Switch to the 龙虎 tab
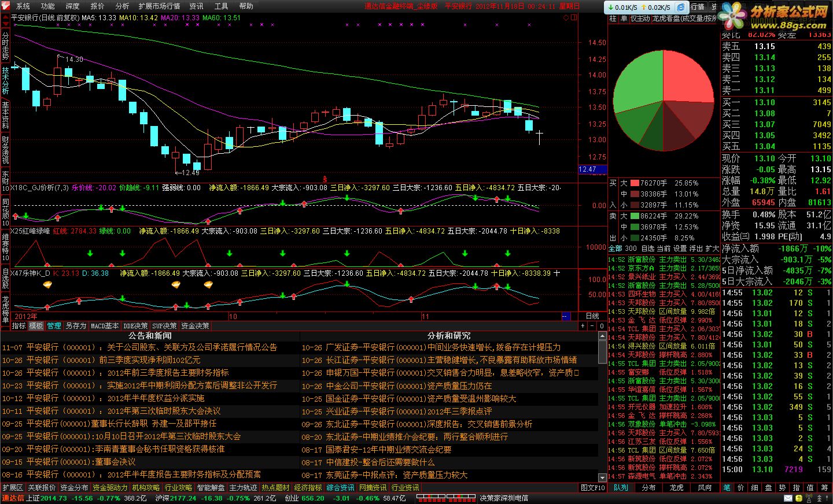This screenshot has width=833, height=504. [676, 488]
